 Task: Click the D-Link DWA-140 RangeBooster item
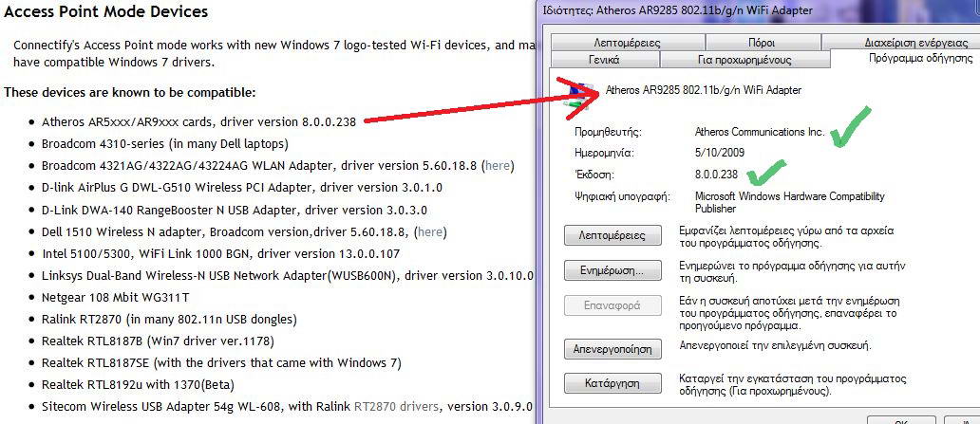point(235,210)
